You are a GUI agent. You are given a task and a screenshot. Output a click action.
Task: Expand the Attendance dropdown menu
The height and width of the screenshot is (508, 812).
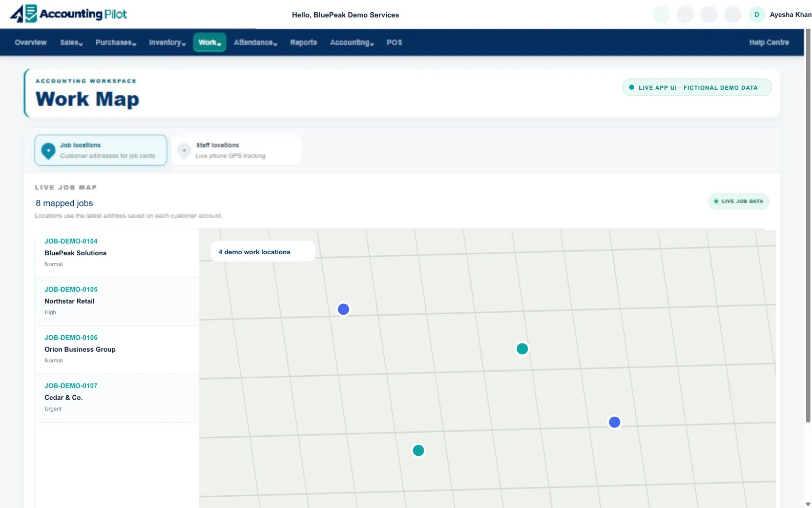click(x=255, y=43)
